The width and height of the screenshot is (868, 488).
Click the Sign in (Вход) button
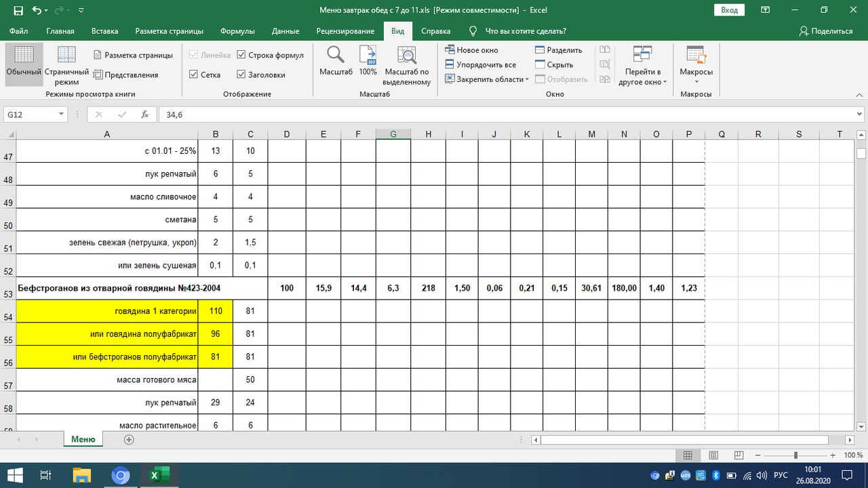729,10
